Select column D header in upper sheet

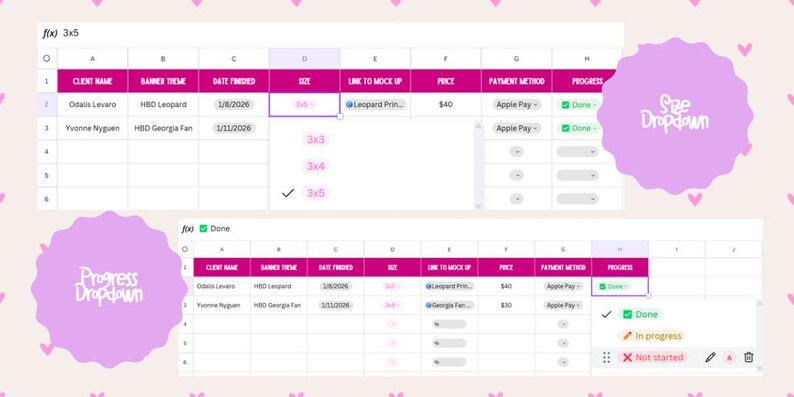click(304, 58)
